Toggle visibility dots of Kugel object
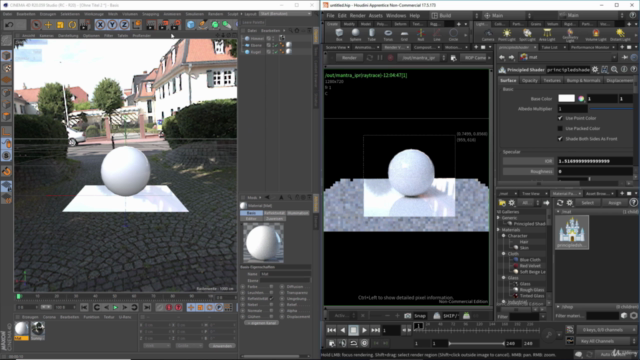Screen dimensions: 640x360 click(x=272, y=52)
